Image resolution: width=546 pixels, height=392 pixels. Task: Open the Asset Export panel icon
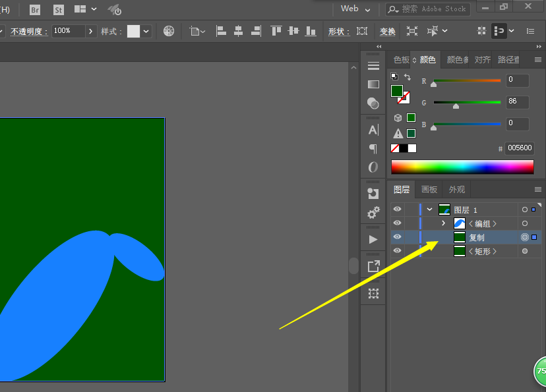373,266
